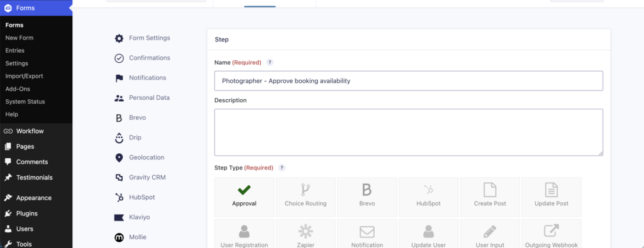
Task: Open the Forms submenu item
Action: coord(14,25)
